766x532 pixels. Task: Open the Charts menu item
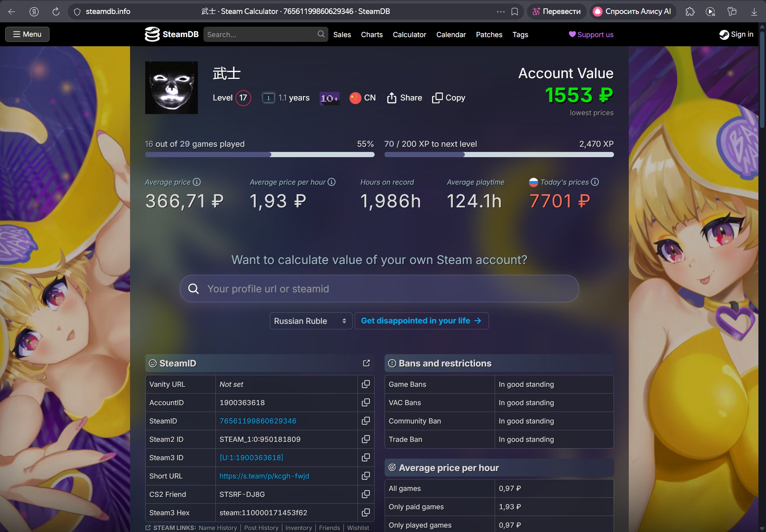[372, 35]
